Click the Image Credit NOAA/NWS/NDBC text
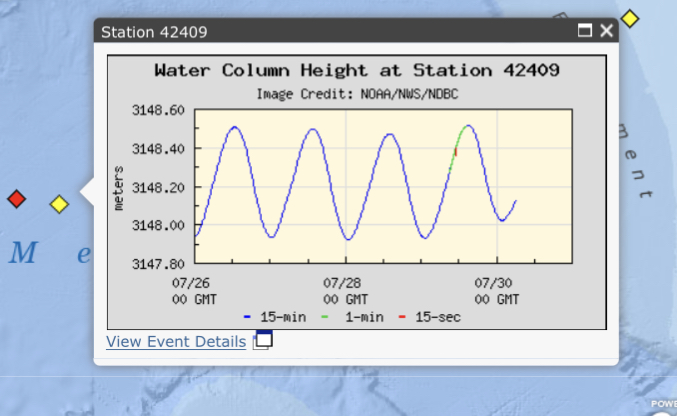 tap(357, 94)
